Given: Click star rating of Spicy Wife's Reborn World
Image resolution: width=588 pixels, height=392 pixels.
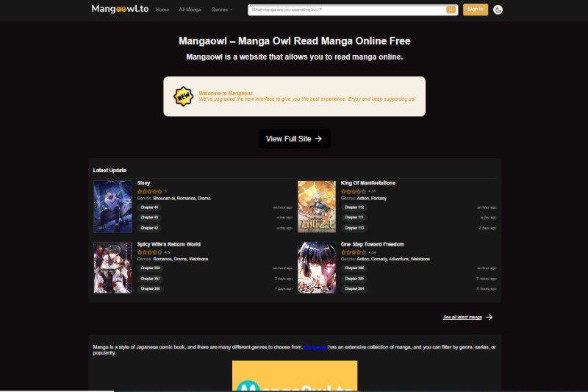Looking at the screenshot, I should (149, 252).
